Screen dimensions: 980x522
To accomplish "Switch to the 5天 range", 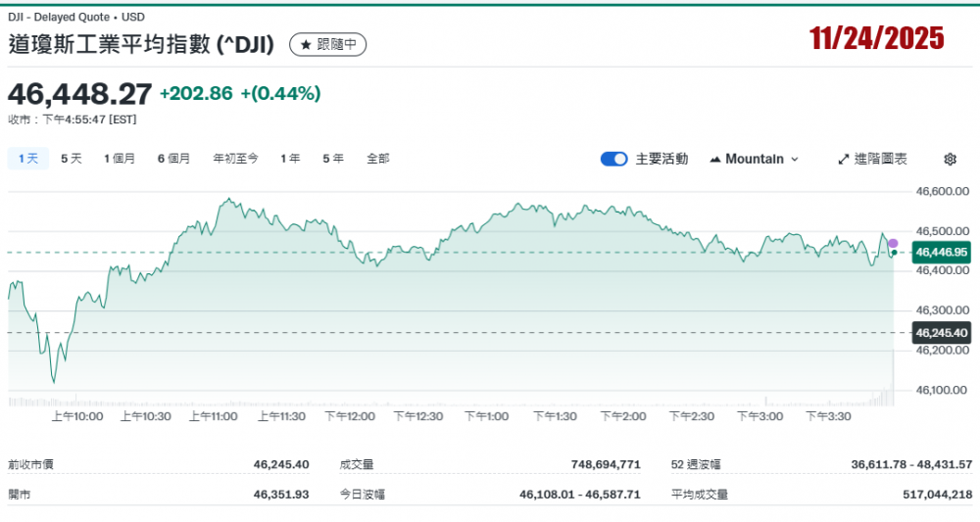I will tap(72, 159).
